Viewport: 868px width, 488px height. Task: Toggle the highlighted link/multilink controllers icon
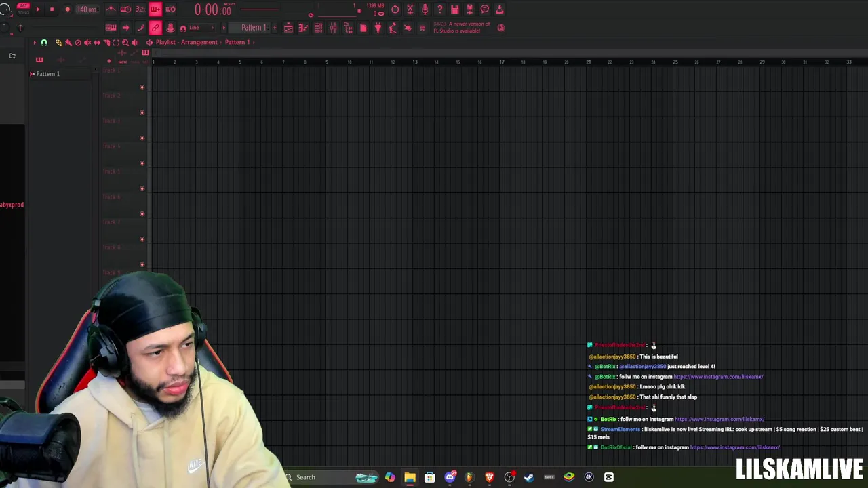point(155,28)
